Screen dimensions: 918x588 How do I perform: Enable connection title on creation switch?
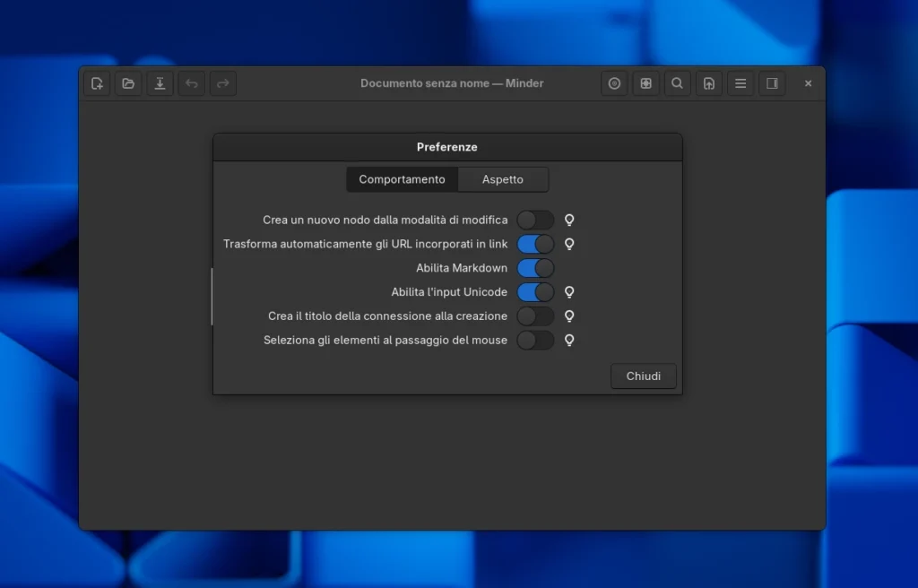535,316
